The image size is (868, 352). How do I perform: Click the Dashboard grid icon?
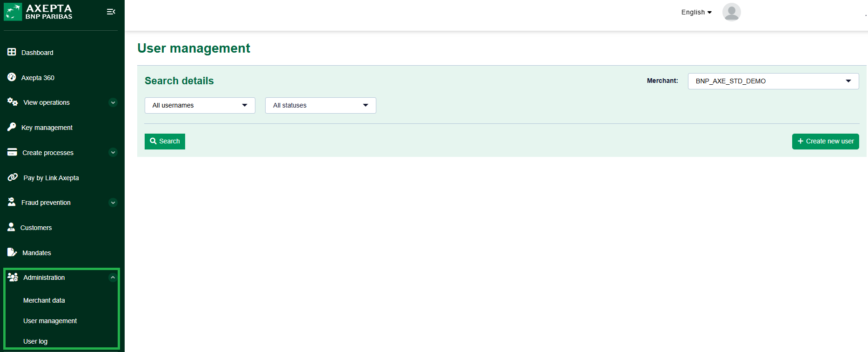point(12,52)
